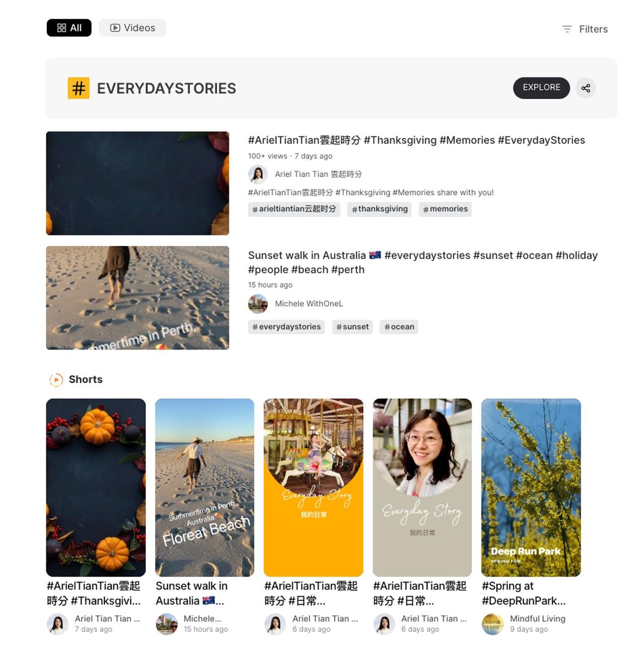
Task: Click the share icon beside EXPLORE
Action: [586, 88]
